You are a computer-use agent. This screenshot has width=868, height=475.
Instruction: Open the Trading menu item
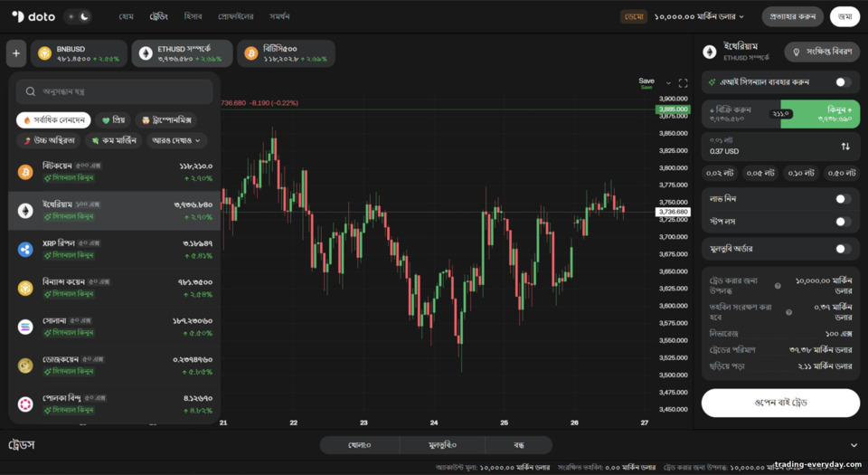pyautogui.click(x=158, y=16)
